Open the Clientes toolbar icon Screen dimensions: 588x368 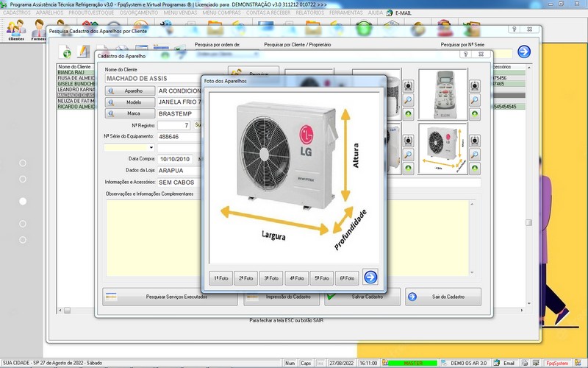15,29
